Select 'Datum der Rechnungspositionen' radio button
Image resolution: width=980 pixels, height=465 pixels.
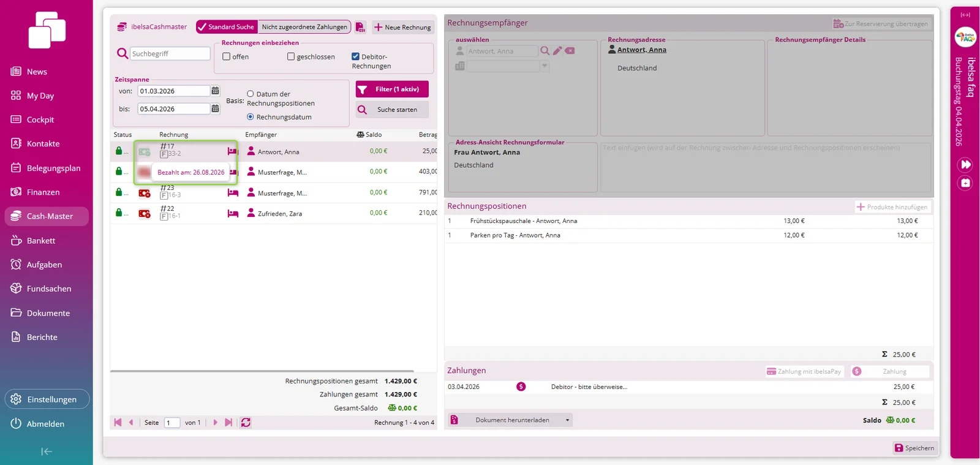click(x=250, y=94)
